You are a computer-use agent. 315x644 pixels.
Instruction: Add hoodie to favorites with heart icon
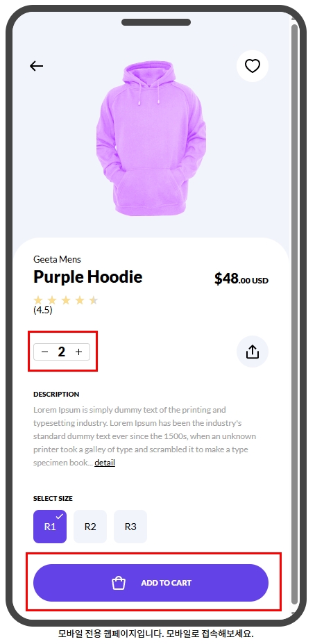coord(253,66)
